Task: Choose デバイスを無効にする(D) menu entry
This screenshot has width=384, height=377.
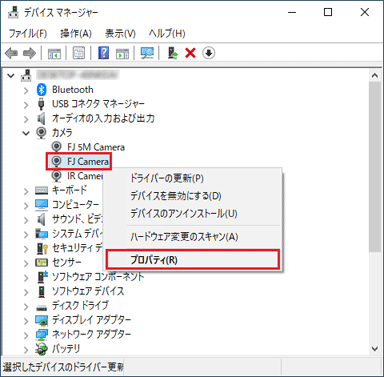Action: point(193,196)
